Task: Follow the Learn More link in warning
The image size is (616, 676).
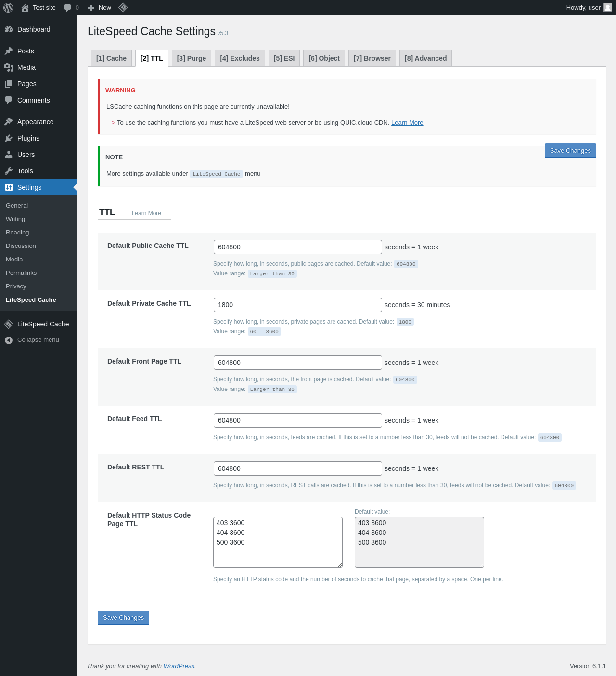Action: [x=407, y=123]
